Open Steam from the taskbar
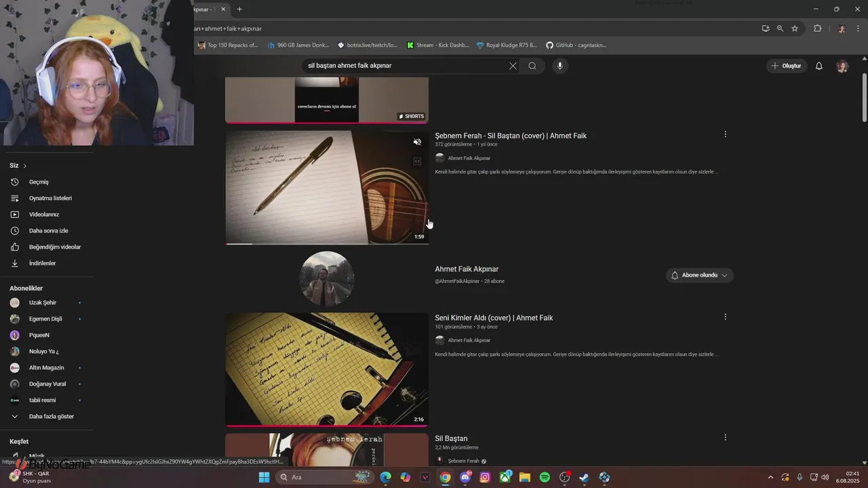 tap(584, 477)
